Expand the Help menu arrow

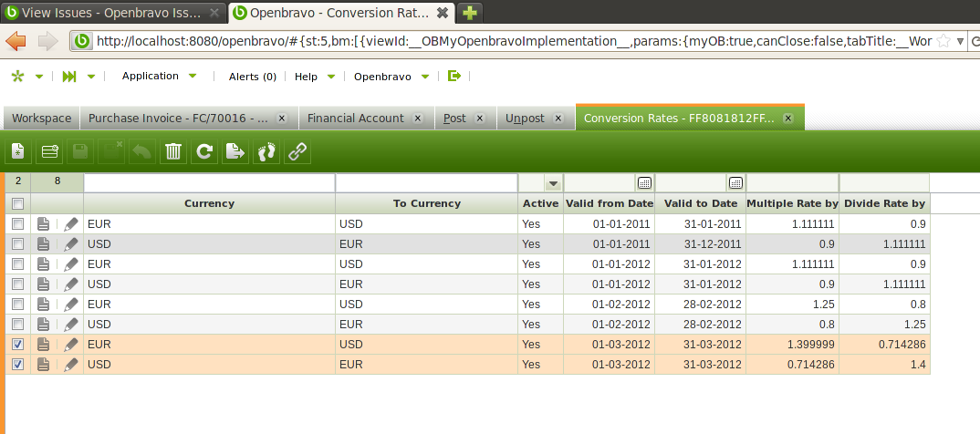pyautogui.click(x=331, y=77)
